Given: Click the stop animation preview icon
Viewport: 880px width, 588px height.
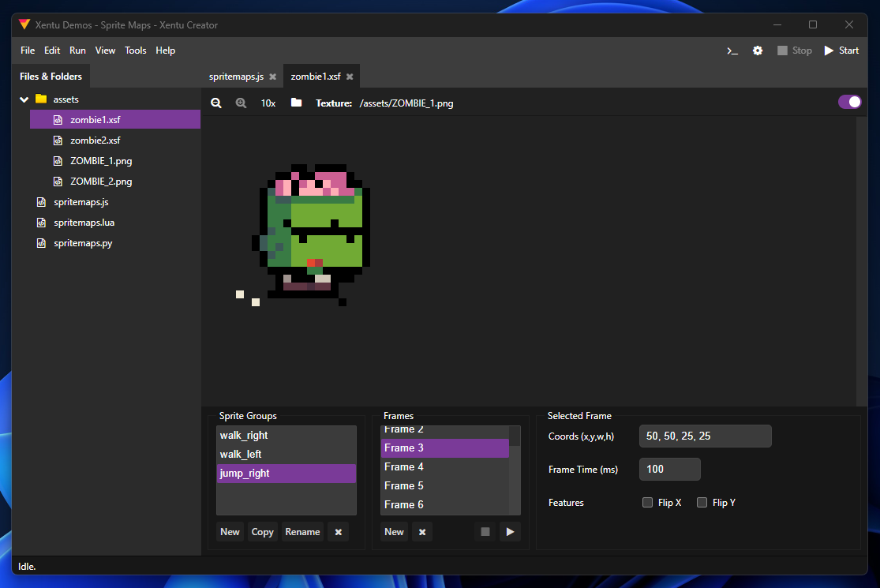Looking at the screenshot, I should pos(485,531).
